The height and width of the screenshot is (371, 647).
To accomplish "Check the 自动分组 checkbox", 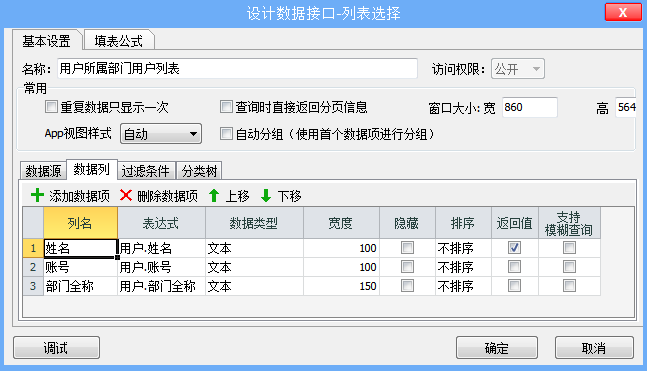I will [226, 134].
